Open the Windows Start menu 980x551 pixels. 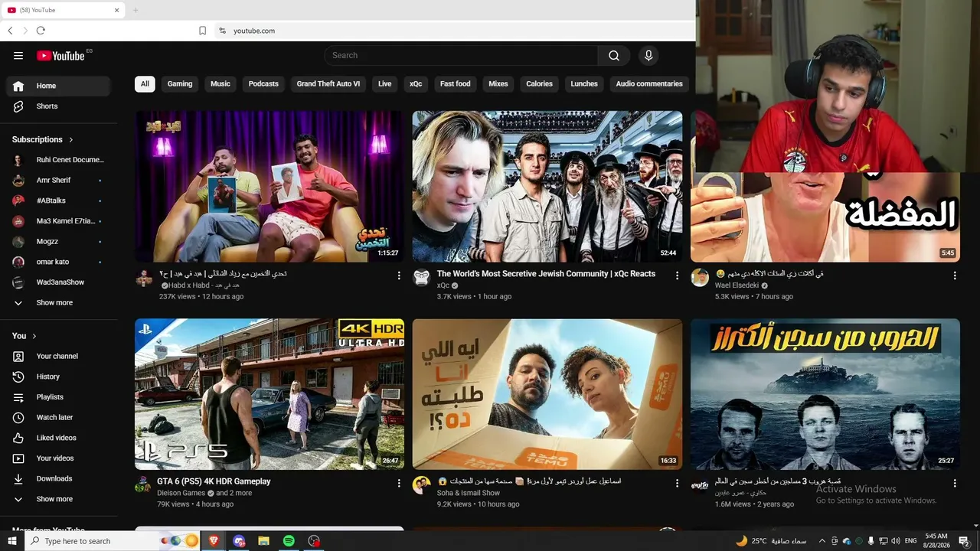click(x=12, y=541)
